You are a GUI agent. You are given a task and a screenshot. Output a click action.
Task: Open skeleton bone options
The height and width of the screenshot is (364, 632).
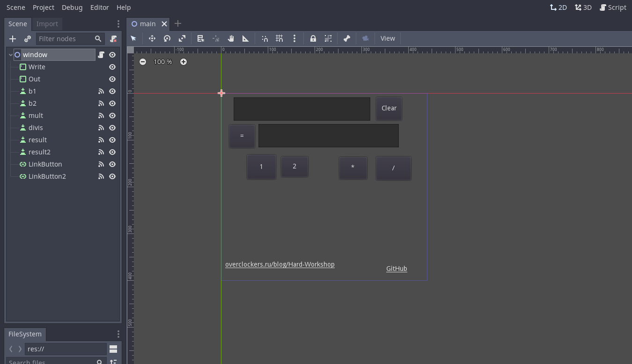tap(347, 38)
